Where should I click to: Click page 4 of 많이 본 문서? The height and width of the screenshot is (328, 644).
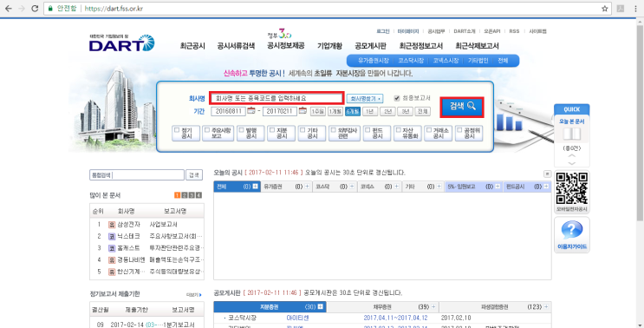click(198, 195)
